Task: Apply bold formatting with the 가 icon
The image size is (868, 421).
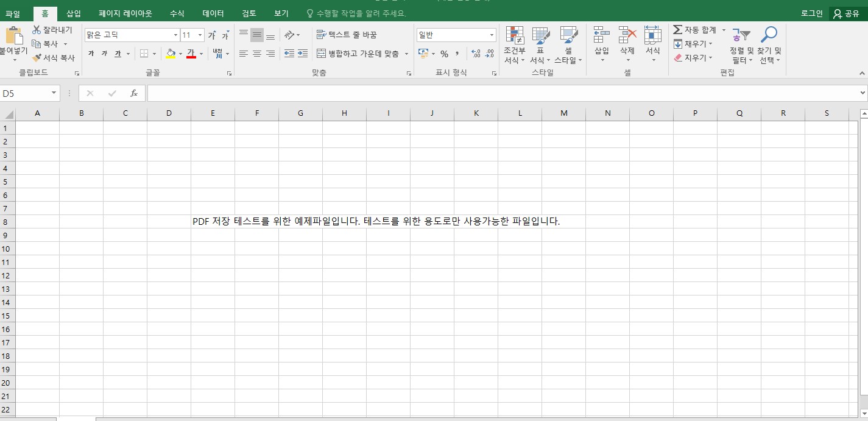Action: point(90,54)
